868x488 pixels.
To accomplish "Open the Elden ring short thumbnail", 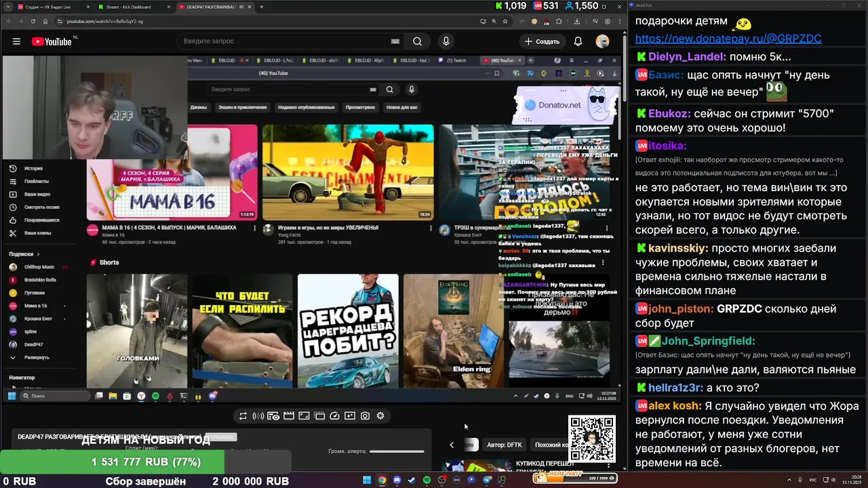I will (454, 331).
